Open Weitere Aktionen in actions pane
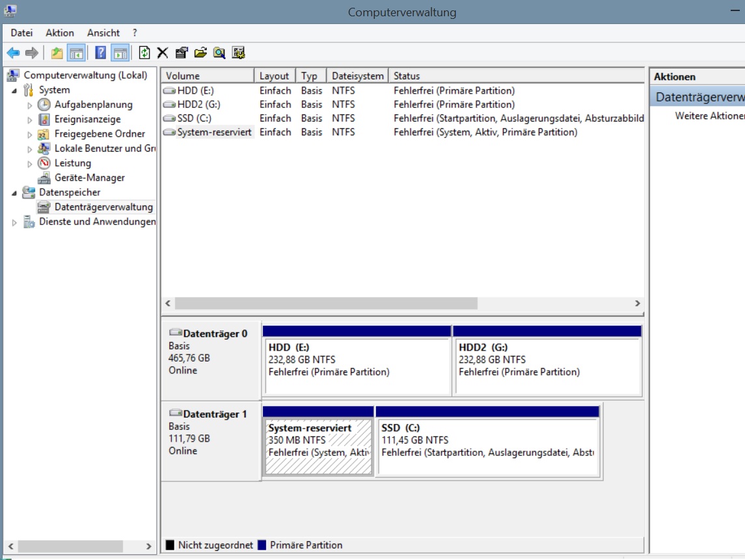745x560 pixels. tap(709, 116)
